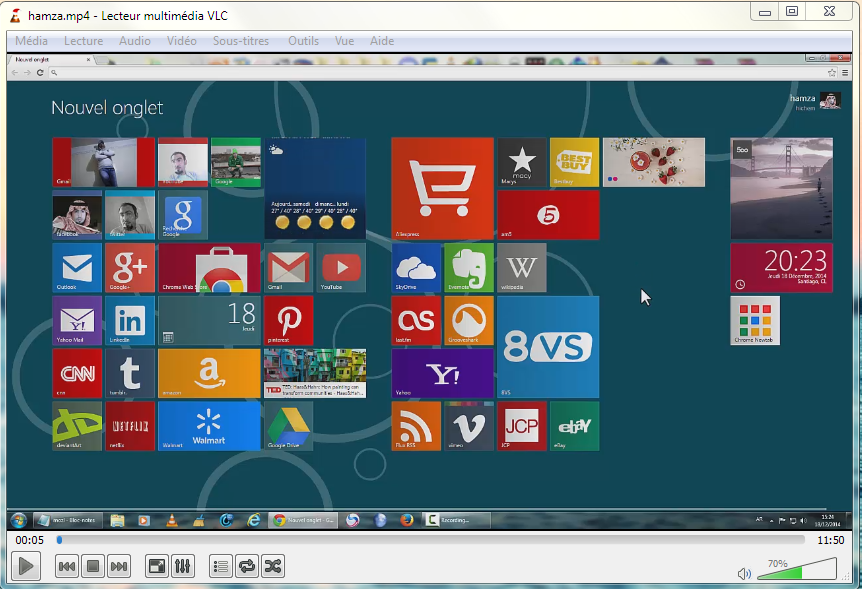Toggle loop repeat mode
862x589 pixels.
coord(247,566)
